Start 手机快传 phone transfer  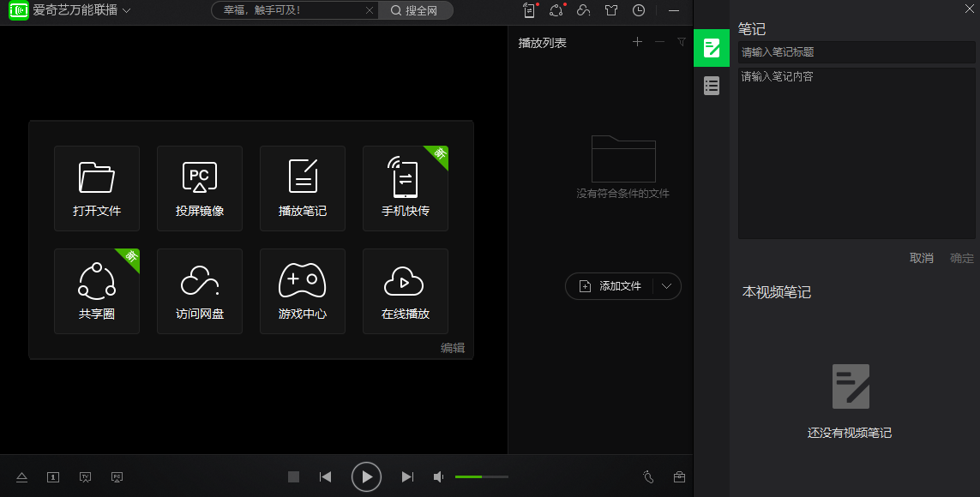406,188
